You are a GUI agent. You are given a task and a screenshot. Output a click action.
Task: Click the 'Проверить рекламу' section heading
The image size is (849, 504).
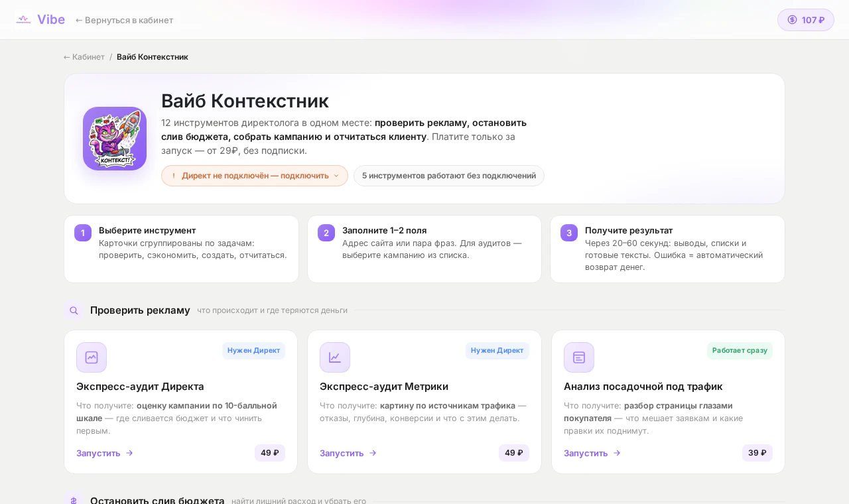tap(140, 310)
